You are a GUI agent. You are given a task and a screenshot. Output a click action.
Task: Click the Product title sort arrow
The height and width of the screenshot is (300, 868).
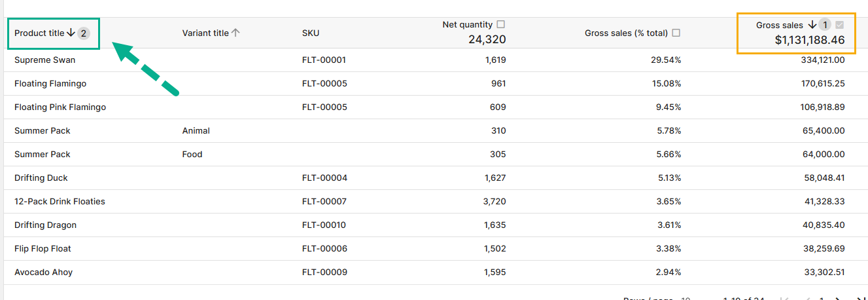pyautogui.click(x=71, y=33)
